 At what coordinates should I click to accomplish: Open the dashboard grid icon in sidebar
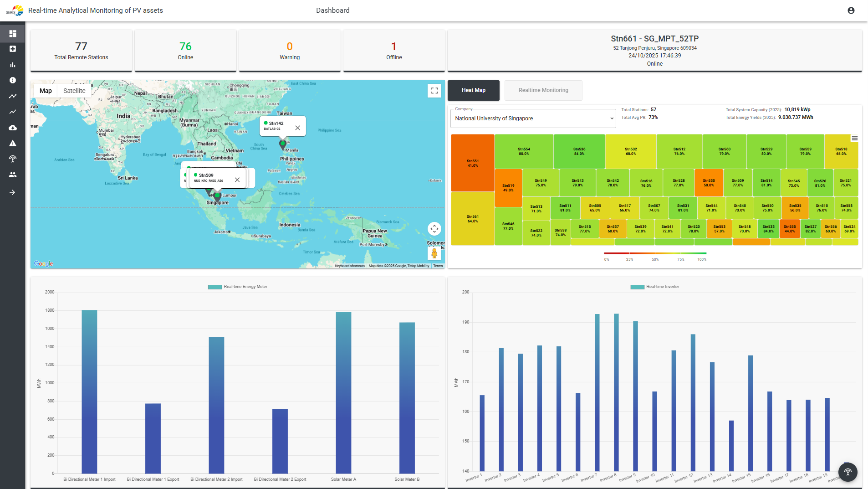tap(13, 33)
